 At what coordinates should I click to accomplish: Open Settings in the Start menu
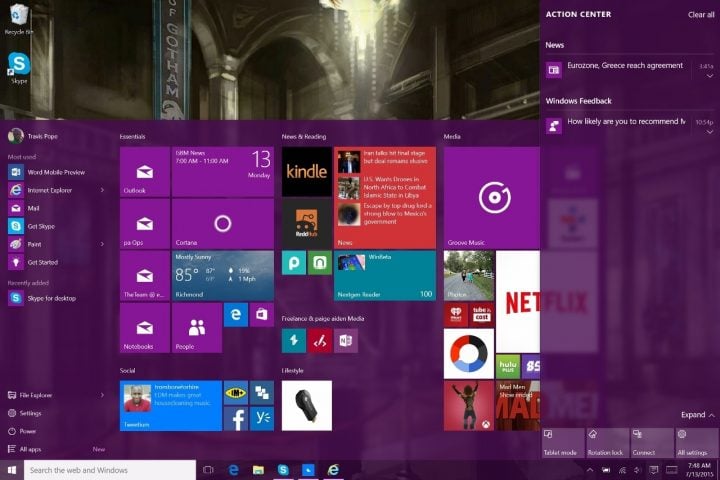(25, 413)
